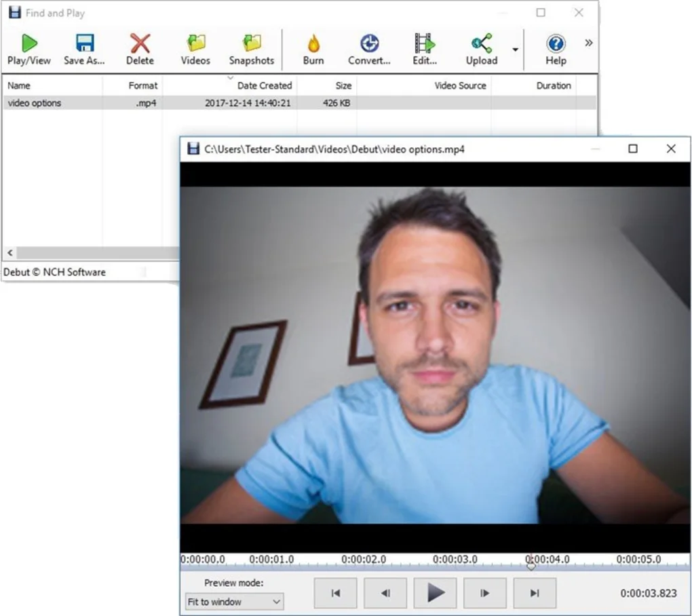Open Save As from the toolbar
Image resolution: width=692 pixels, height=616 pixels.
coord(83,47)
